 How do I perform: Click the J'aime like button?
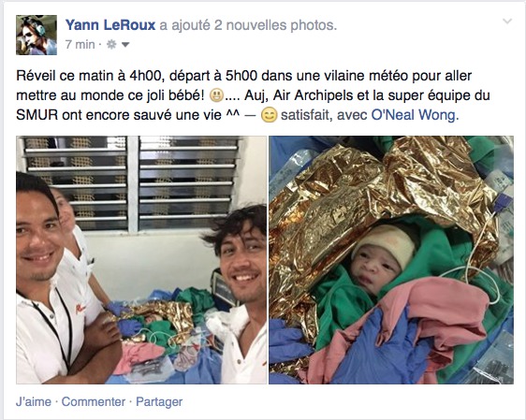click(34, 401)
